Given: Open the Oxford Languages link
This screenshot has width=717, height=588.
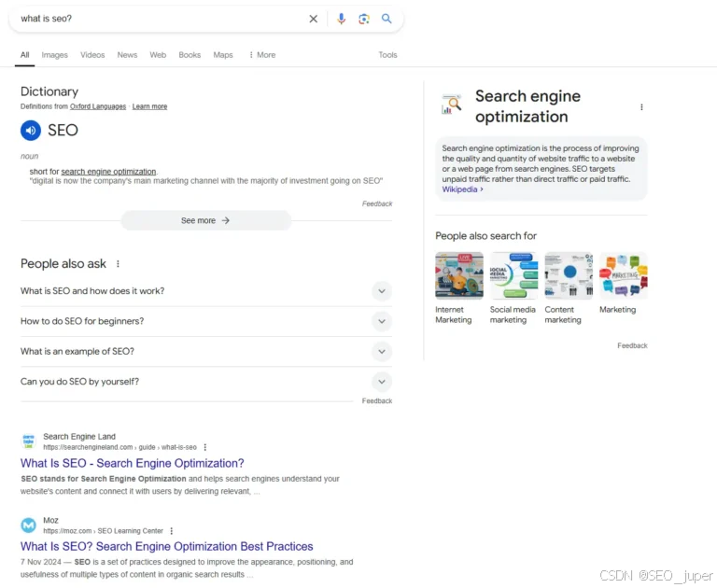Looking at the screenshot, I should click(98, 106).
